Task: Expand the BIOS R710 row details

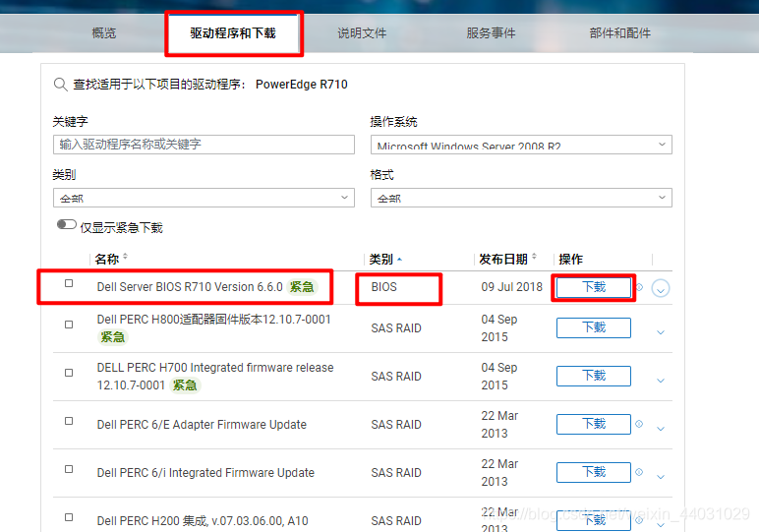Action: pos(661,288)
